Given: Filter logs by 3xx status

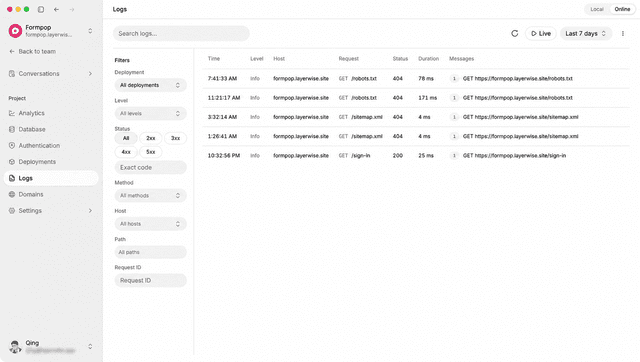Looking at the screenshot, I should (x=176, y=138).
